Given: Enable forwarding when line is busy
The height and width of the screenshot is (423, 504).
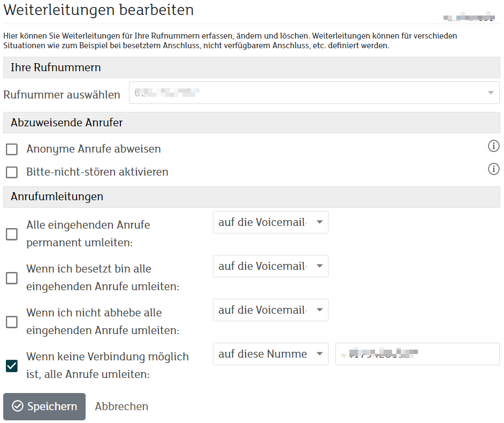Looking at the screenshot, I should (12, 278).
